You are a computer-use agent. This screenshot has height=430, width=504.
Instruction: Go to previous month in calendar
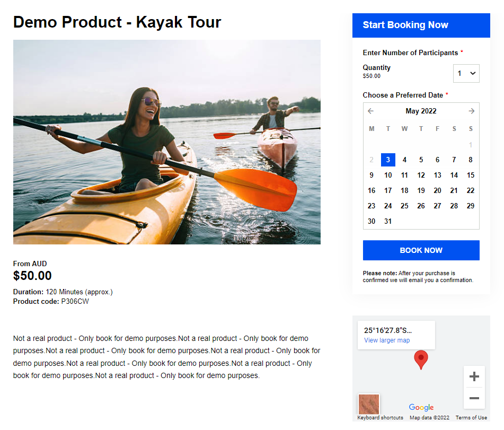click(371, 111)
